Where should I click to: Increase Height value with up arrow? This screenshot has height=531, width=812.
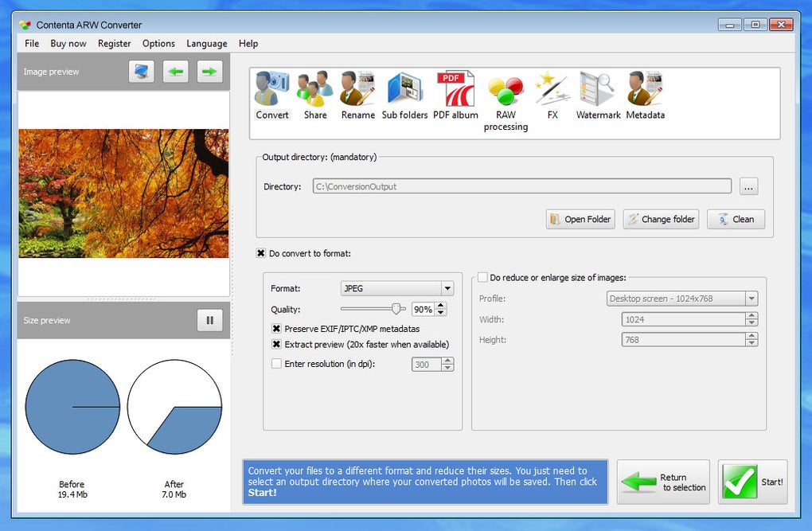tap(752, 336)
